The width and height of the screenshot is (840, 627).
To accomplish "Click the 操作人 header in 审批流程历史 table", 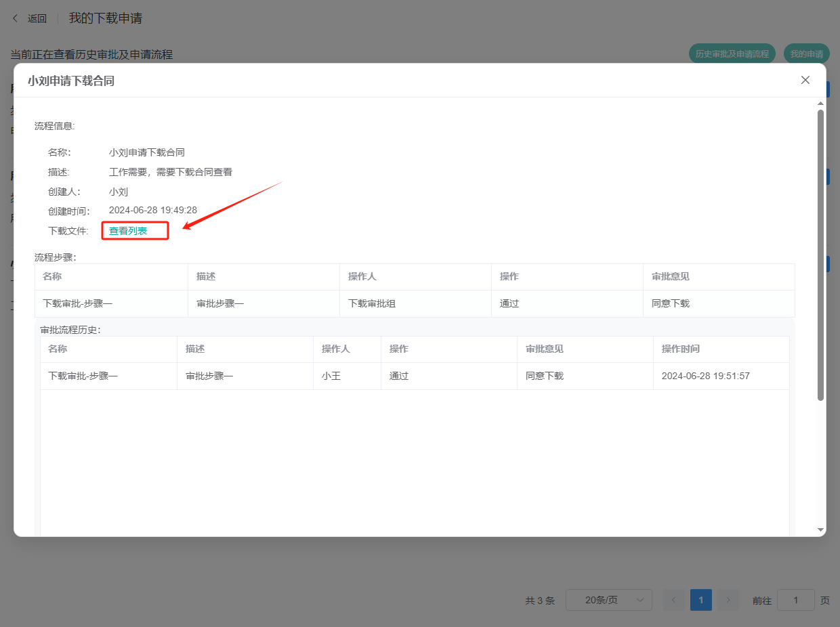I will [336, 349].
